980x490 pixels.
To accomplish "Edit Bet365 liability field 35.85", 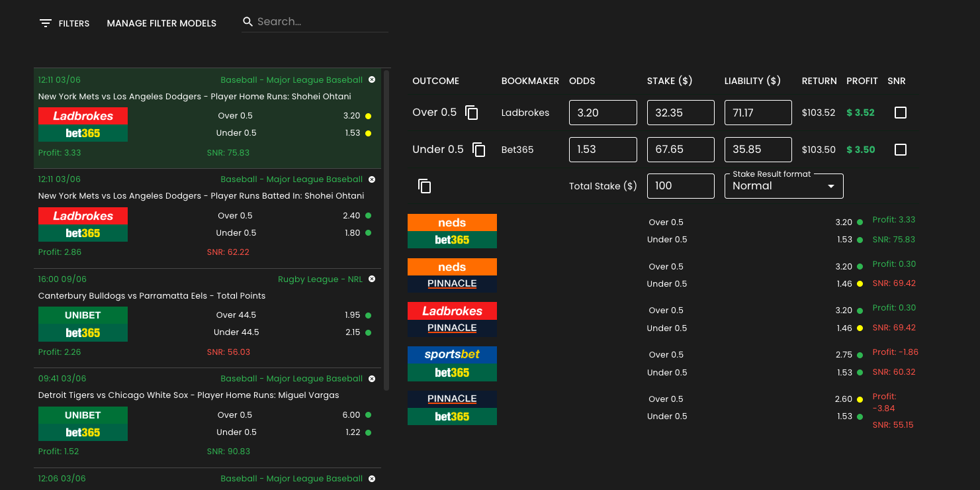I will (758, 150).
